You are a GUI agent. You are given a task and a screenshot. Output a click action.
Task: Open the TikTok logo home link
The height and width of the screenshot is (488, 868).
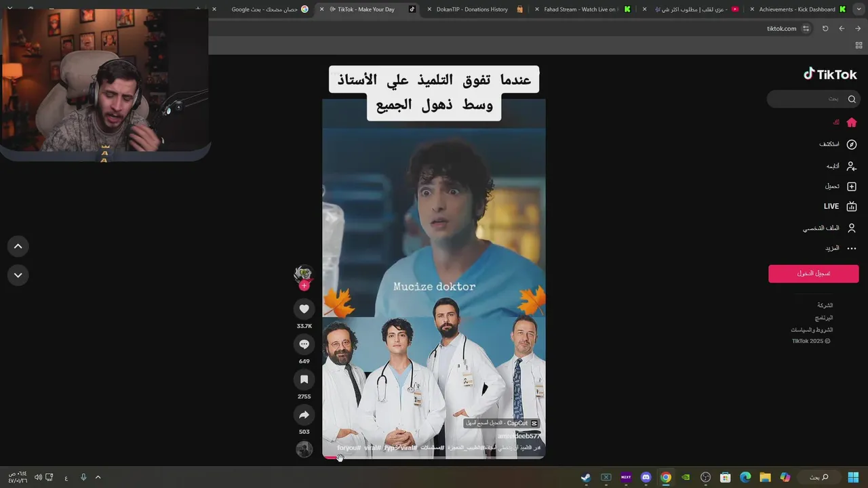(x=830, y=75)
